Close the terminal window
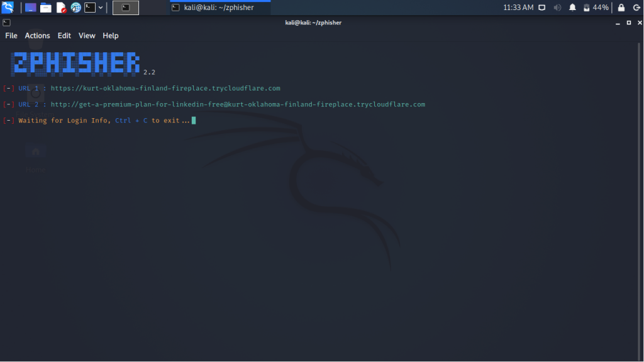The image size is (644, 362). point(640,23)
